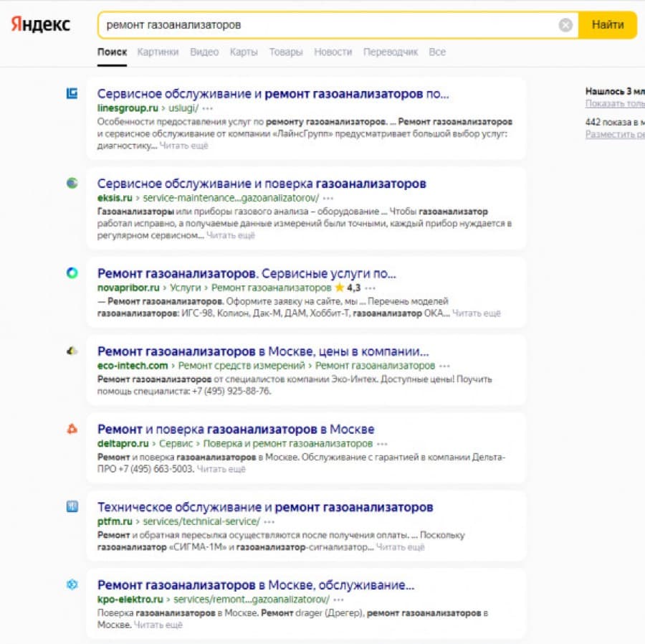Click the kpo-elektro.ru favicon icon
645x644 pixels.
click(x=72, y=584)
